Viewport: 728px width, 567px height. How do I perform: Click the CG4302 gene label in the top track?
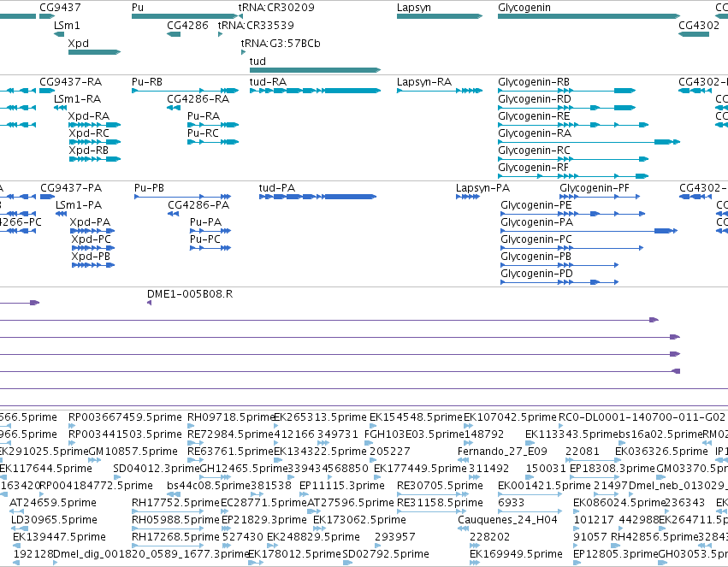point(699,25)
